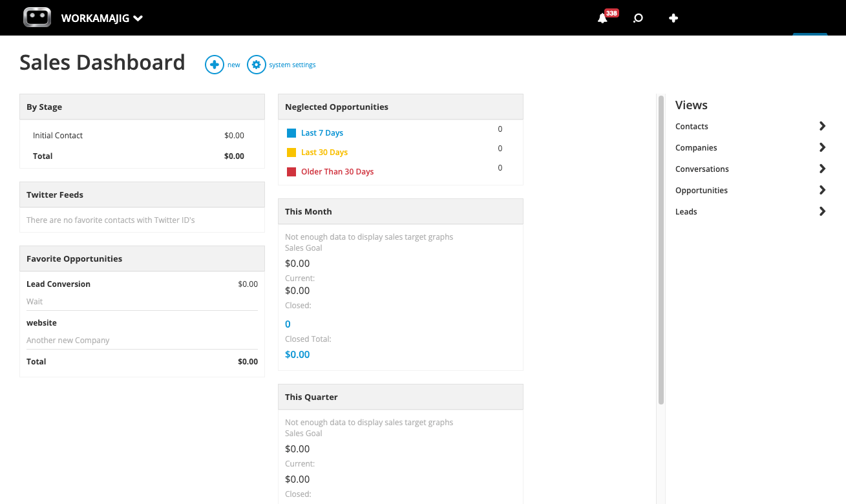Expand the Leads view chevron
846x504 pixels.
pos(822,211)
